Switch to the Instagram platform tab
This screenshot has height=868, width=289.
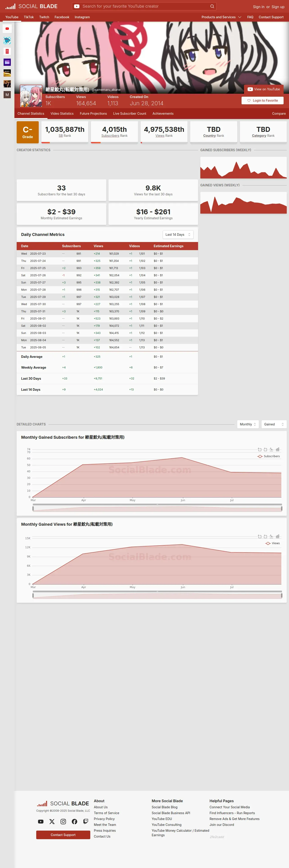[82, 17]
